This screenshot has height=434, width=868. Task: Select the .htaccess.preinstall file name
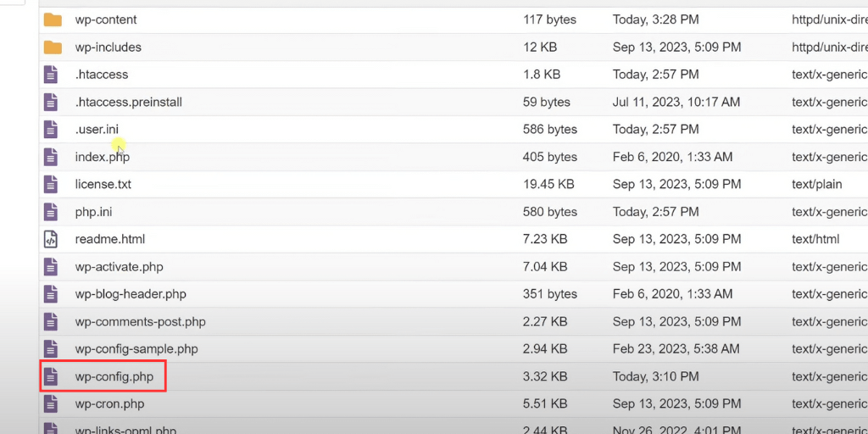[129, 102]
